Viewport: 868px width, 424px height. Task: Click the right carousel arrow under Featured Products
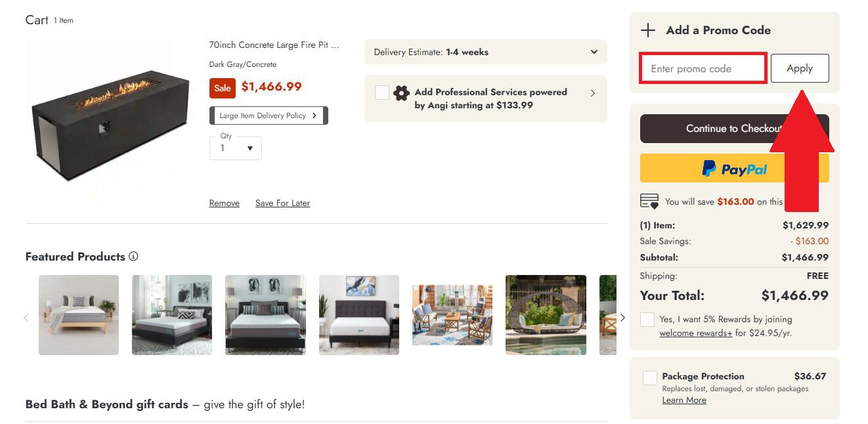(x=622, y=317)
